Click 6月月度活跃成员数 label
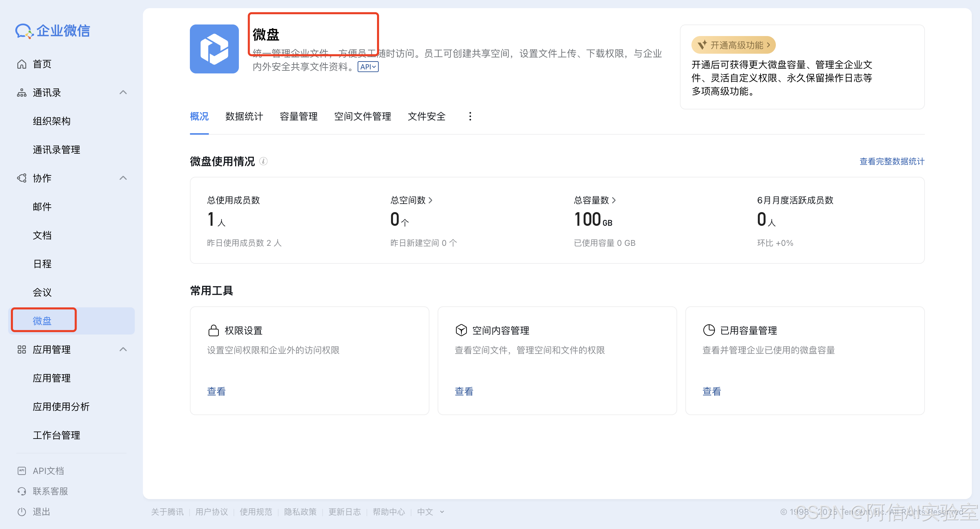The image size is (980, 529). [x=795, y=200]
